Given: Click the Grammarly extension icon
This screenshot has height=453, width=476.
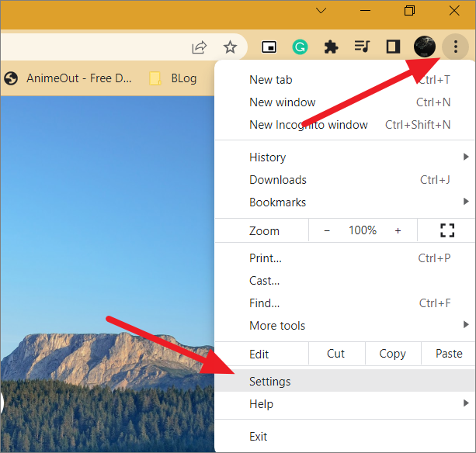Looking at the screenshot, I should pos(300,47).
